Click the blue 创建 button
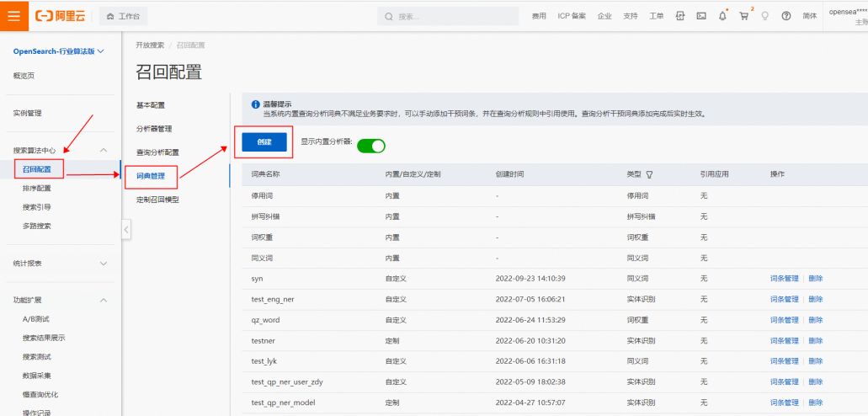868x416 pixels. [264, 141]
